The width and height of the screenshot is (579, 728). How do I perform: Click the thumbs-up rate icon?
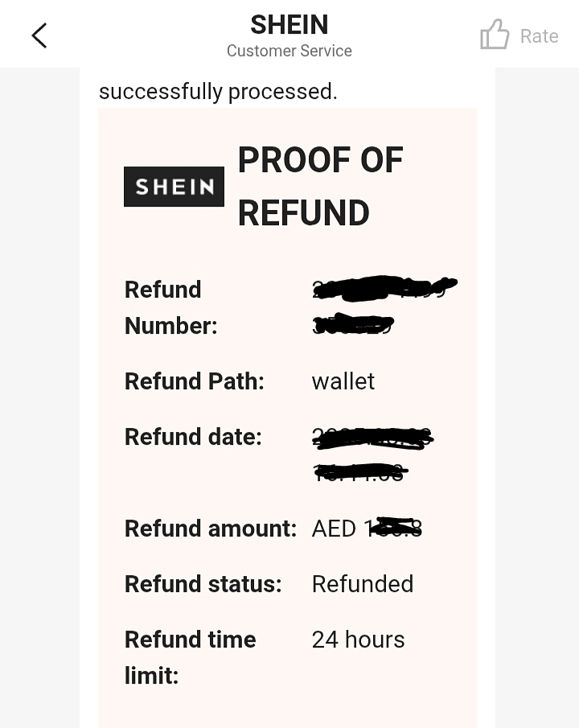click(x=495, y=35)
